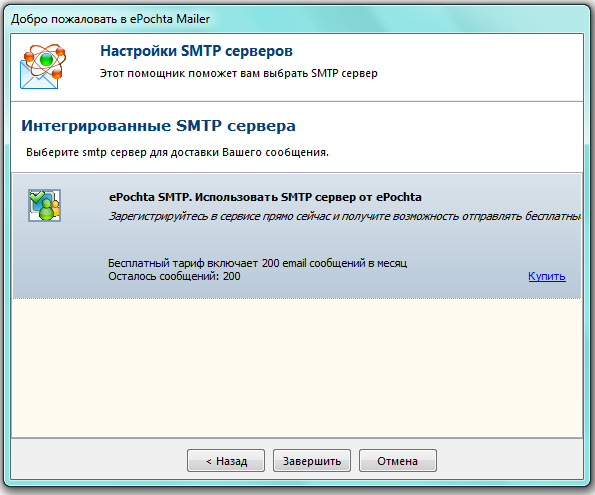595x495 pixels.
Task: Click the Выберите smtp сервер instruction text
Action: (x=177, y=152)
